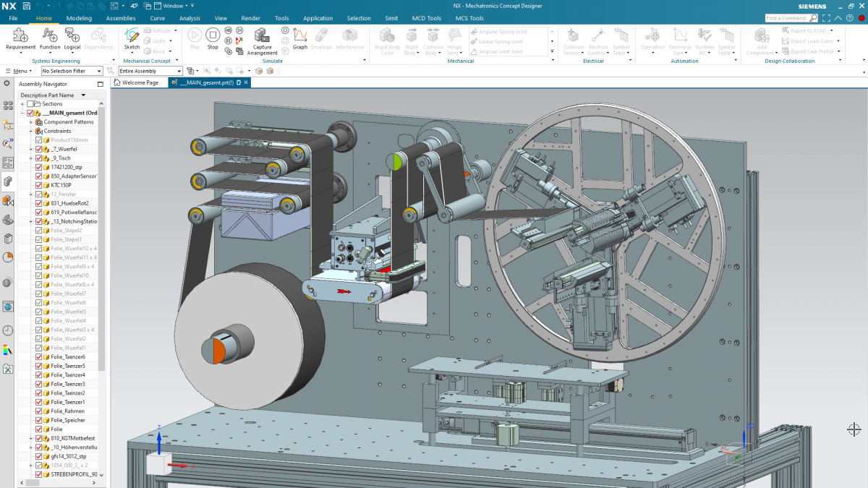
Task: Open the Operation tool
Action: tap(653, 40)
